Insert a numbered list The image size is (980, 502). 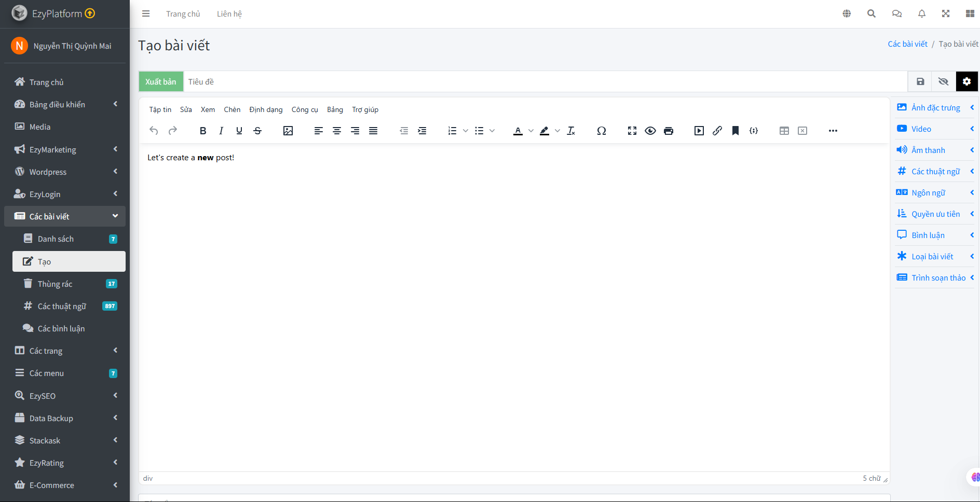click(x=453, y=131)
